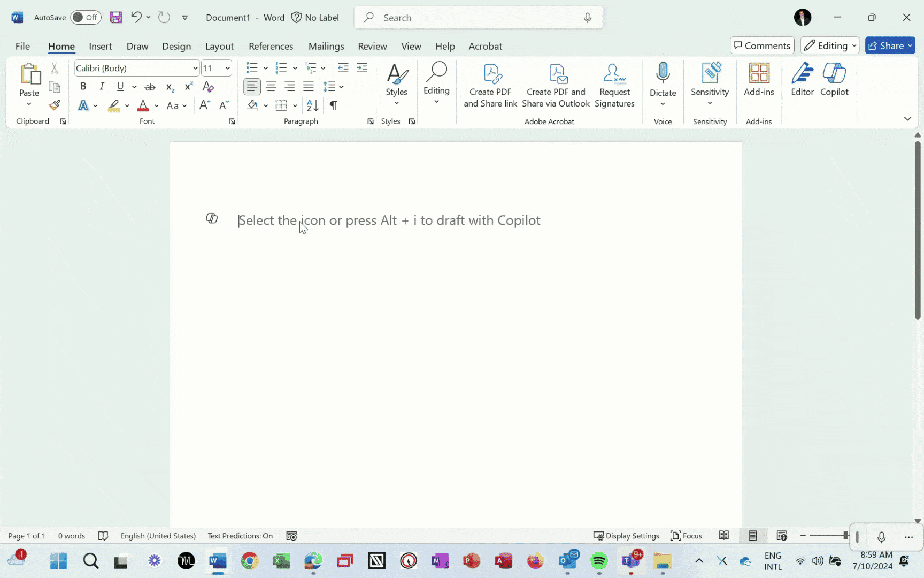Click the Shrink Font icon
This screenshot has width=924, height=578.
[224, 105]
